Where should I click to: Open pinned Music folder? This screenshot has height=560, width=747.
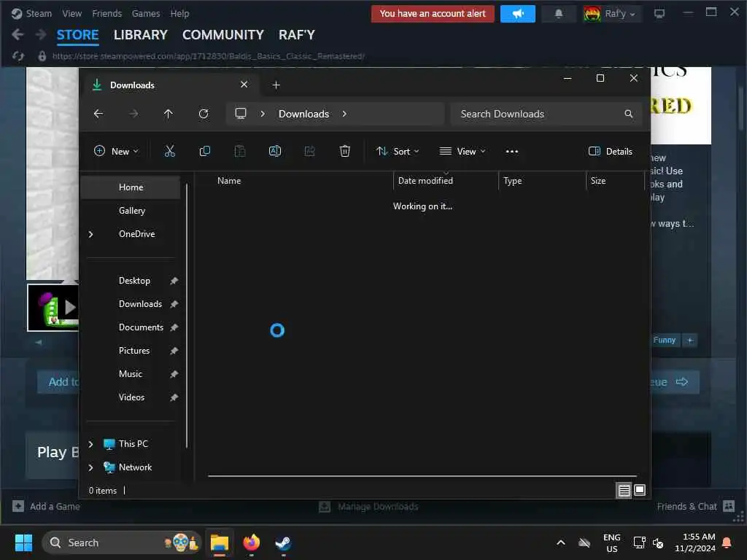click(131, 374)
